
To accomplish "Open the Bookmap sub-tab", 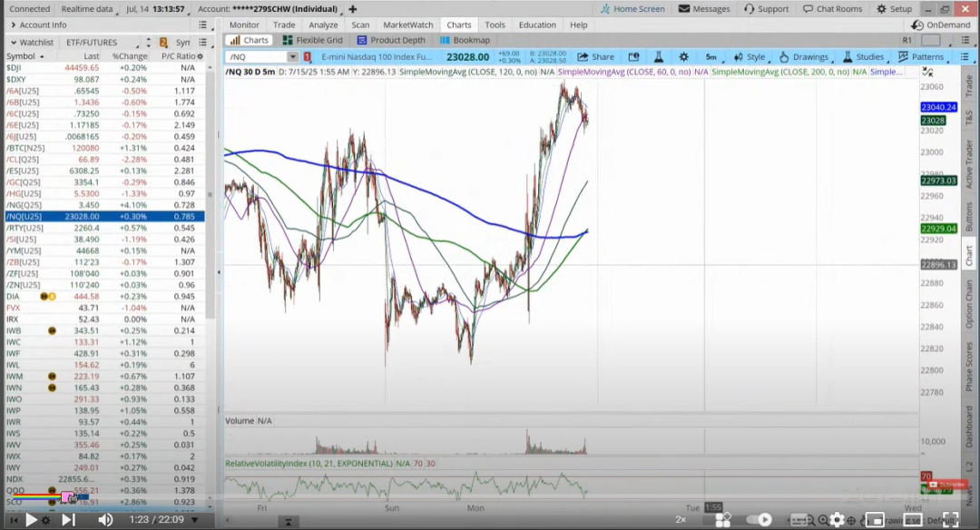I will 465,40.
